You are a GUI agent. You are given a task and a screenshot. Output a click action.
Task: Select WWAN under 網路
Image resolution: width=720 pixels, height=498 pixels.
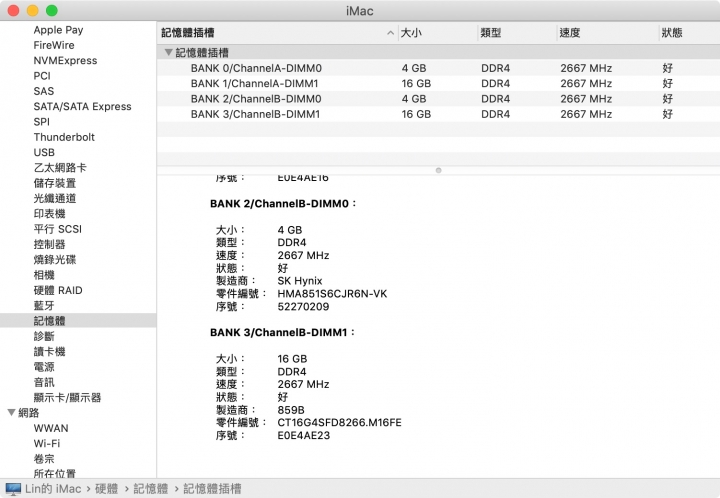(51, 428)
